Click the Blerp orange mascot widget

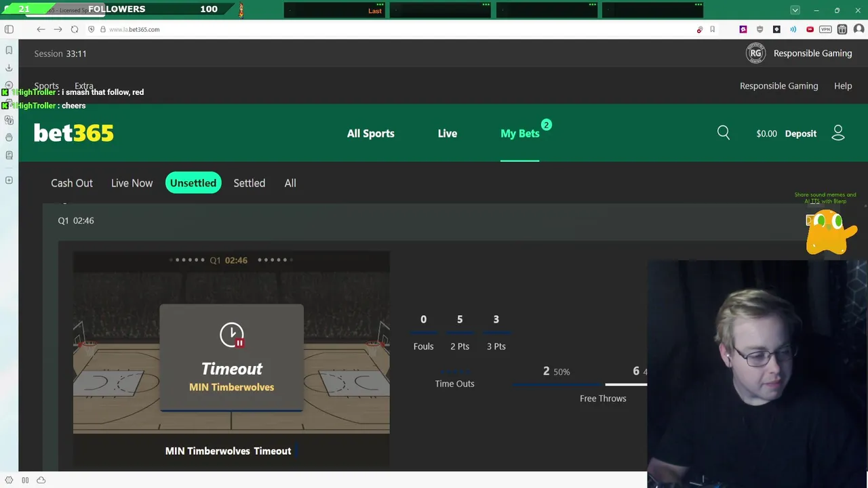pos(831,231)
